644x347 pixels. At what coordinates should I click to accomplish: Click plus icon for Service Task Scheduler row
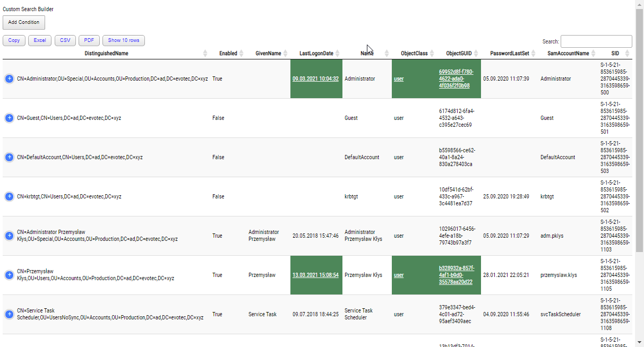point(9,314)
